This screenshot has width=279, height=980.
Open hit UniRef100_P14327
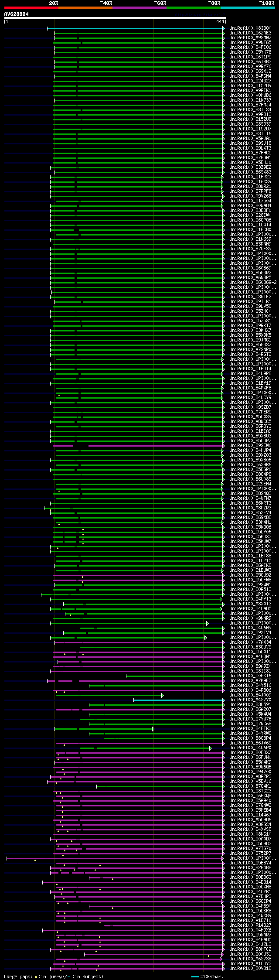(250, 925)
